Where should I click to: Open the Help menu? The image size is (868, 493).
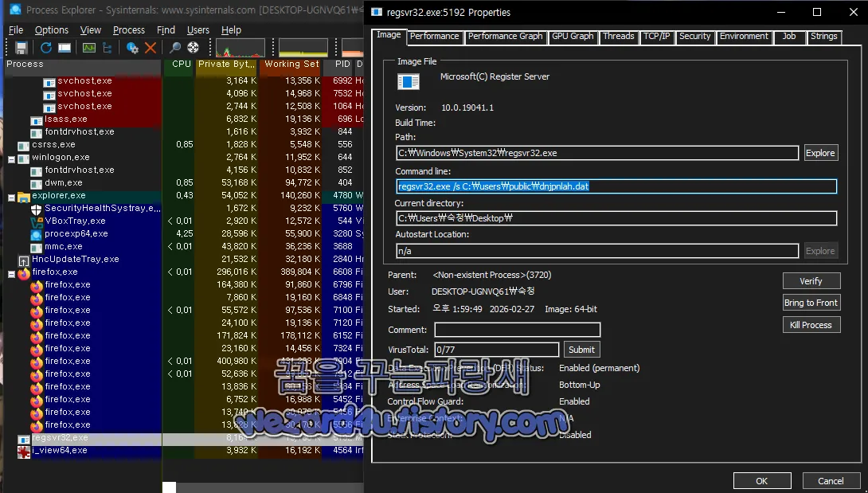231,30
